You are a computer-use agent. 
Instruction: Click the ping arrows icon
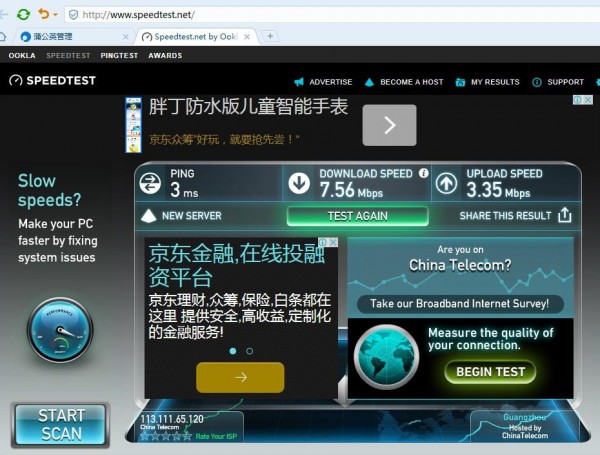[150, 183]
